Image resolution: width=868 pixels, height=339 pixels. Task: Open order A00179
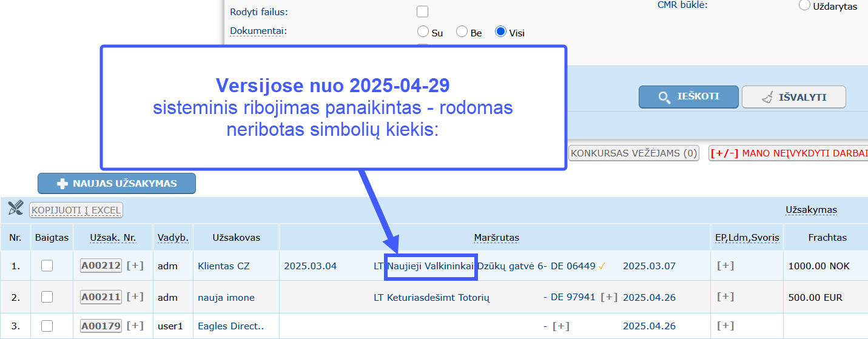click(x=101, y=326)
